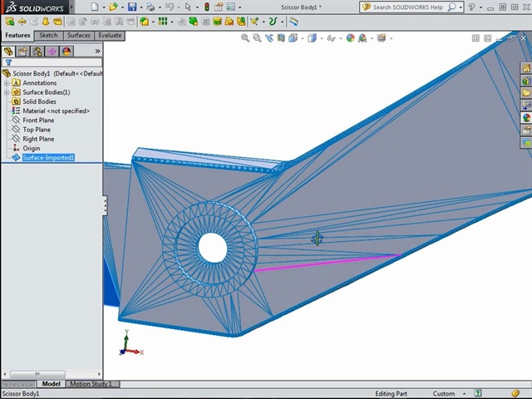532x399 pixels.
Task: Open the Display Style dropdown arrow
Action: [321, 38]
